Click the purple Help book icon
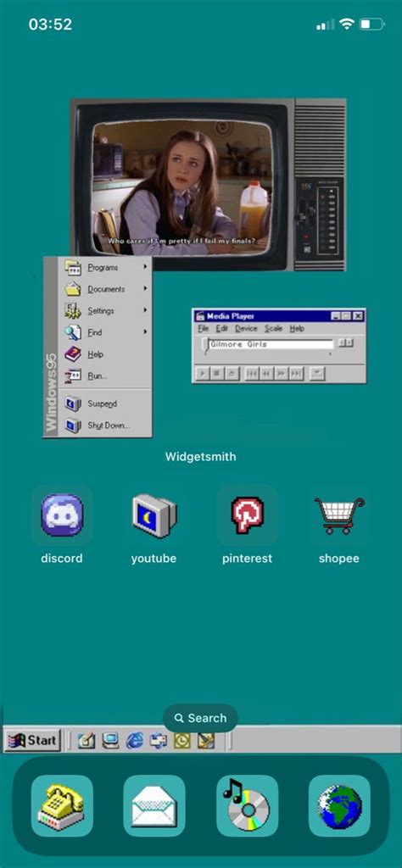 coord(73,353)
